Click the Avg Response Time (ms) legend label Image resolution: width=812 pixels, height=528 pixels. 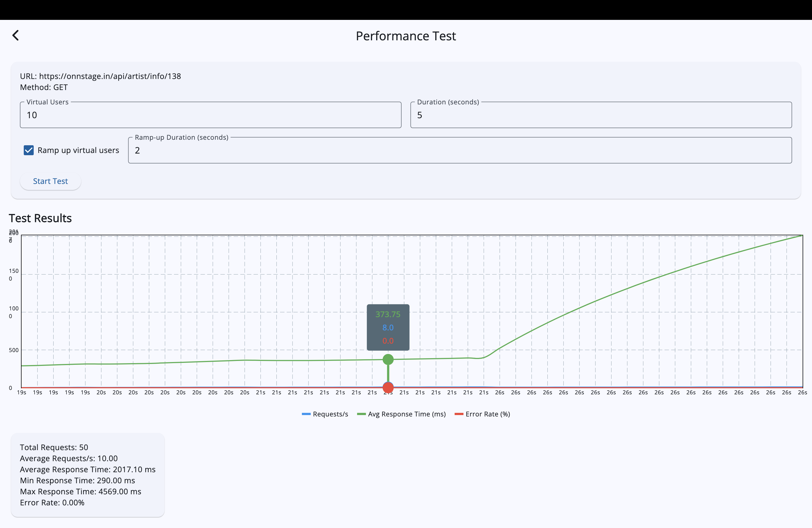(x=407, y=414)
